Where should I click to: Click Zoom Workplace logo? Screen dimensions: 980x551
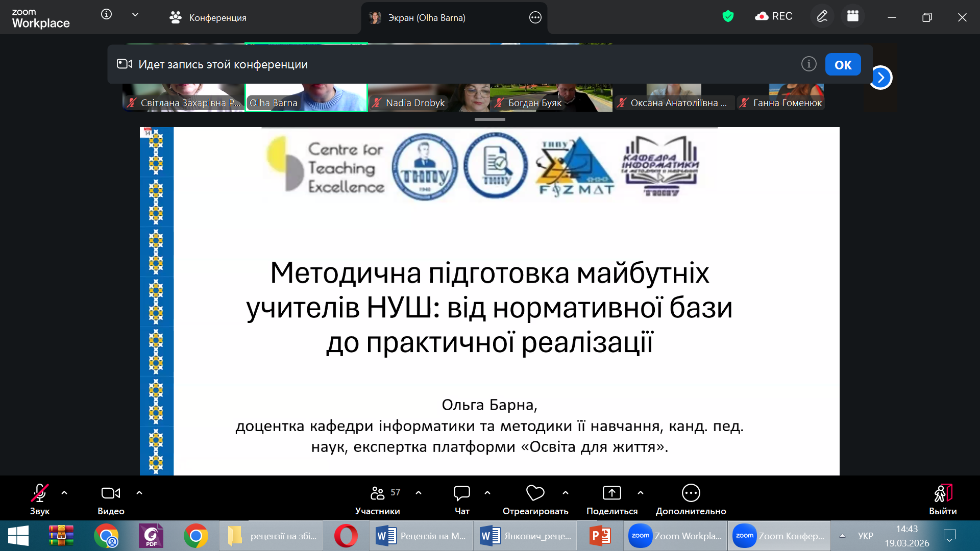(x=41, y=18)
